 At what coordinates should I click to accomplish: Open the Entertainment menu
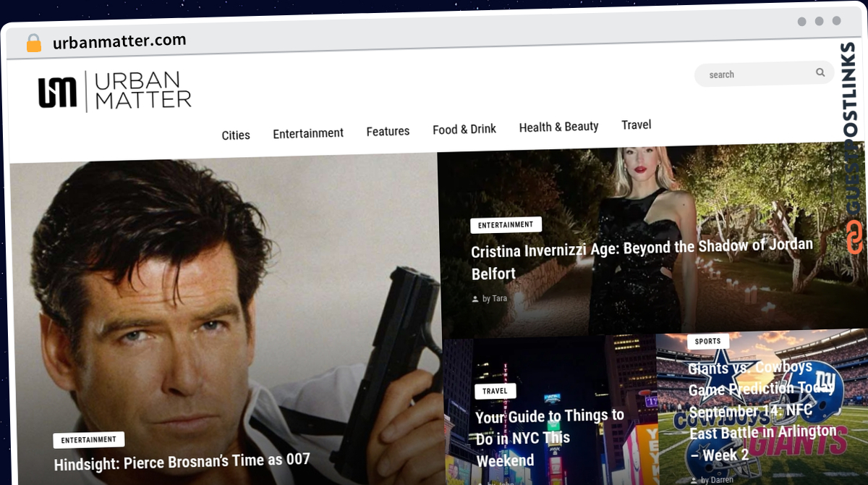pos(308,133)
